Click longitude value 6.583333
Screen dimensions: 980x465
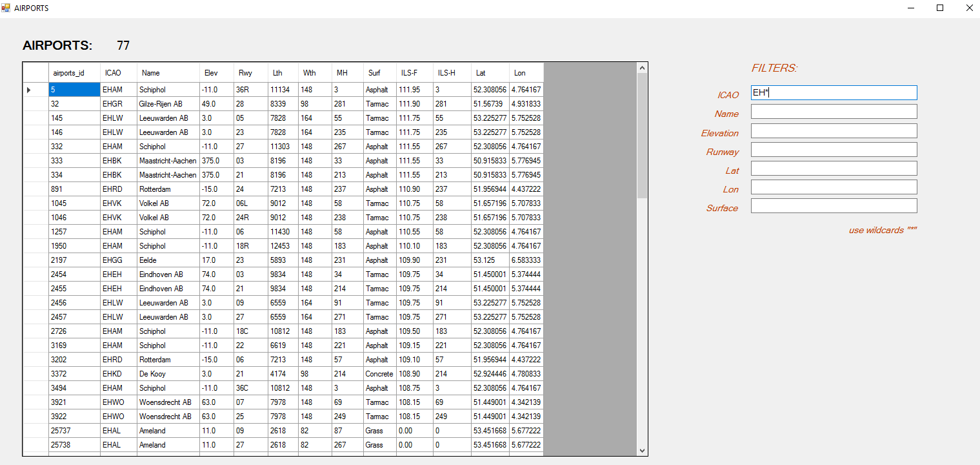click(x=526, y=260)
